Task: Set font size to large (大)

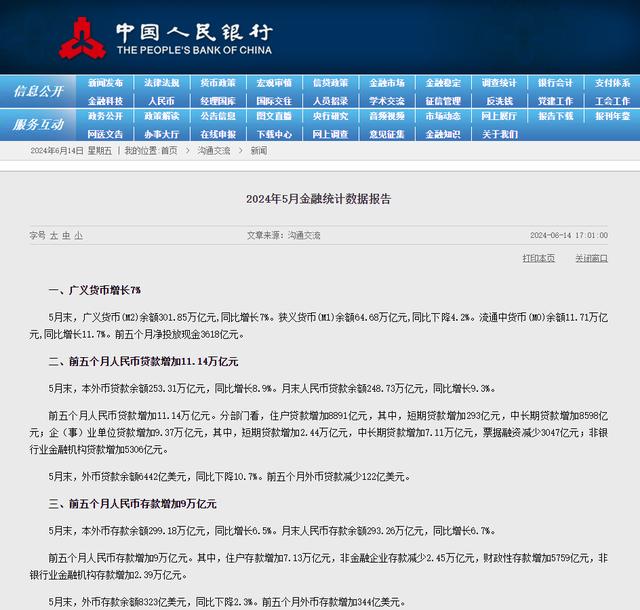Action: (54, 236)
